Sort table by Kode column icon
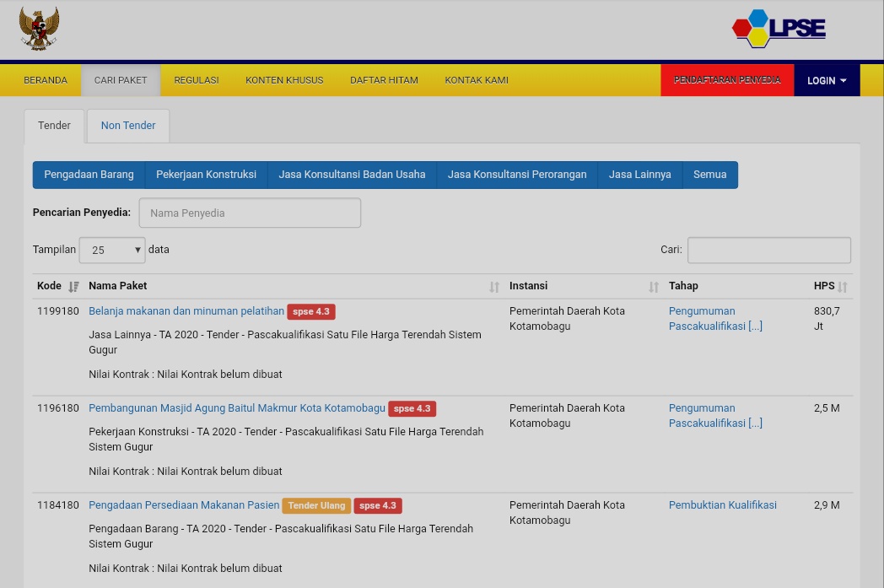Screen dimensions: 884x588 pyautogui.click(x=73, y=286)
